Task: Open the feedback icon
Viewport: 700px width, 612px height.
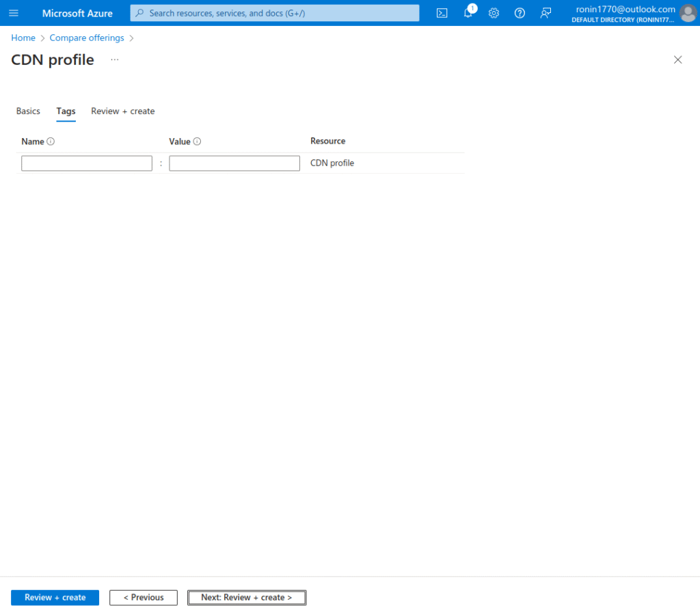Action: 545,13
